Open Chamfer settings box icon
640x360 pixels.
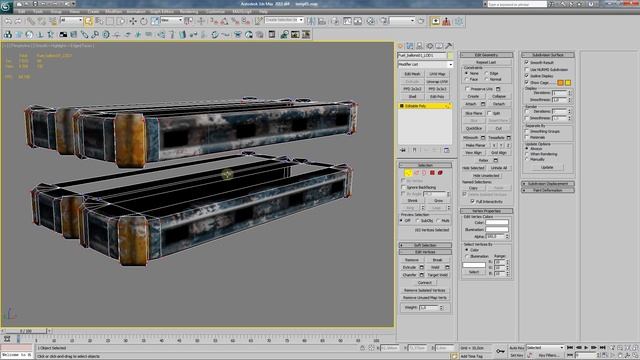point(422,275)
